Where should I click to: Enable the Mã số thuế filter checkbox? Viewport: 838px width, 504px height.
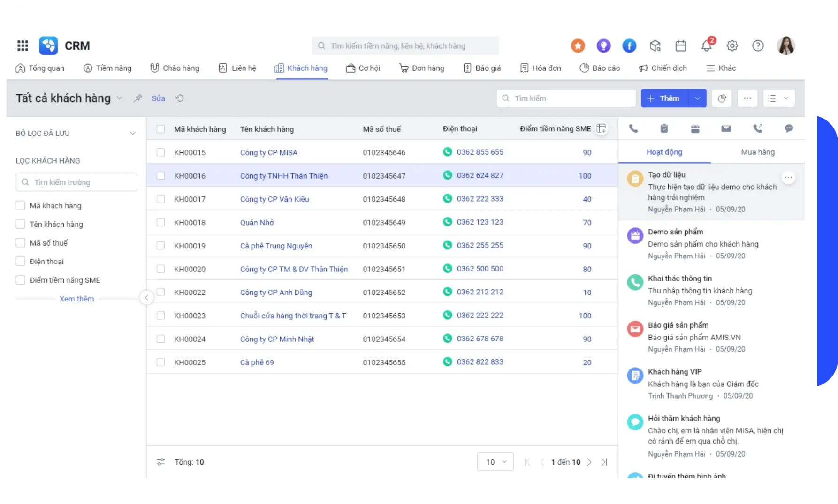point(20,243)
